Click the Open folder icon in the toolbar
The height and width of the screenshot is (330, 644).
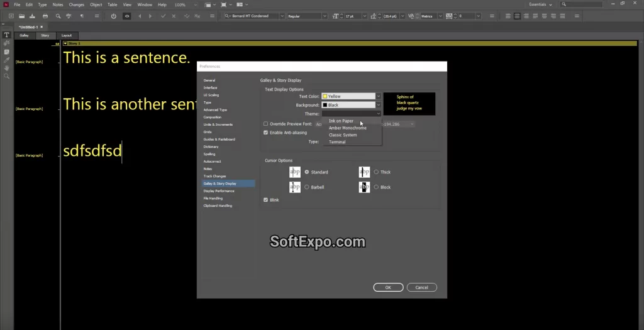point(21,16)
